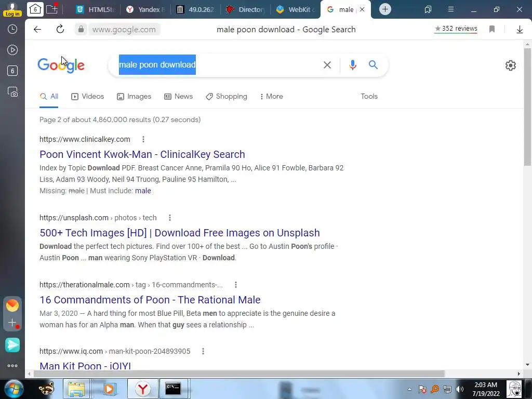This screenshot has height=399, width=532.
Task: Go back with the back arrow
Action: pyautogui.click(x=37, y=30)
